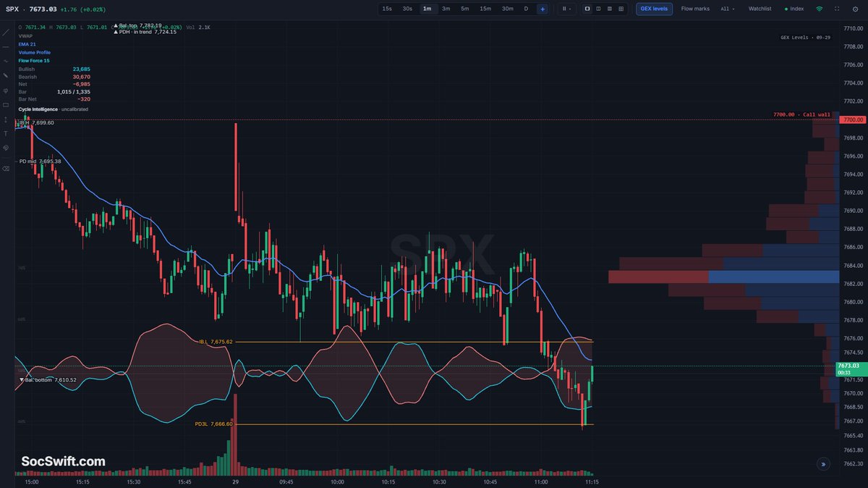868x488 pixels.
Task: Select the horizontal line drawing tool
Action: click(6, 46)
